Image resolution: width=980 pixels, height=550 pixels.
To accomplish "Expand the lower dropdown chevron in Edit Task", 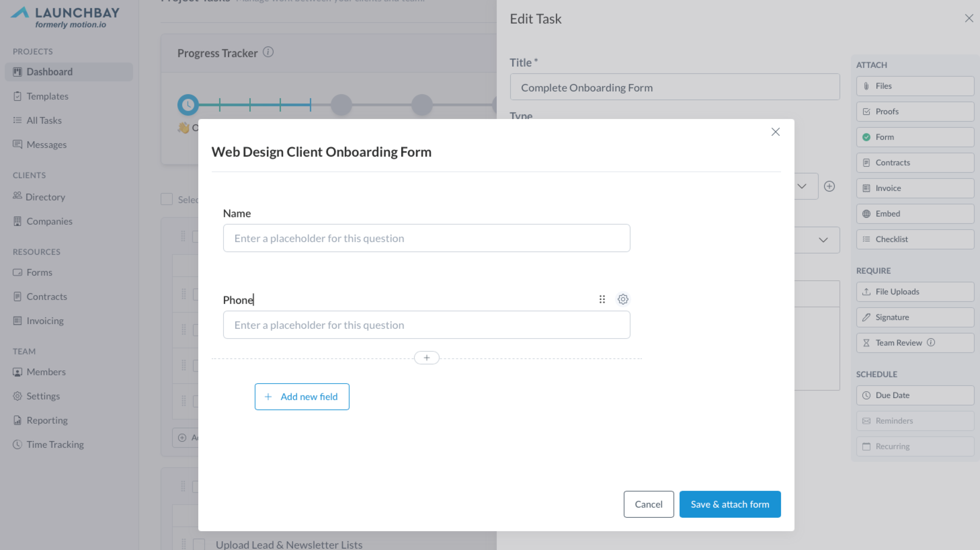I will tap(823, 240).
